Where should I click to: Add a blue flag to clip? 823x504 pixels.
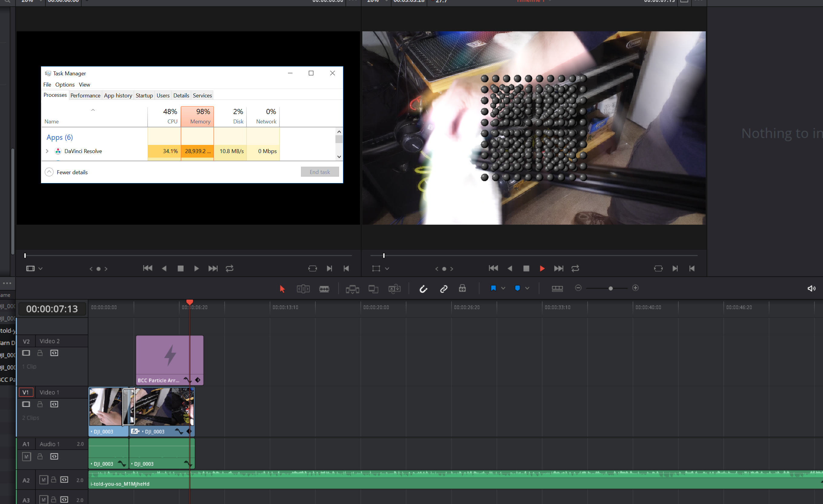493,288
